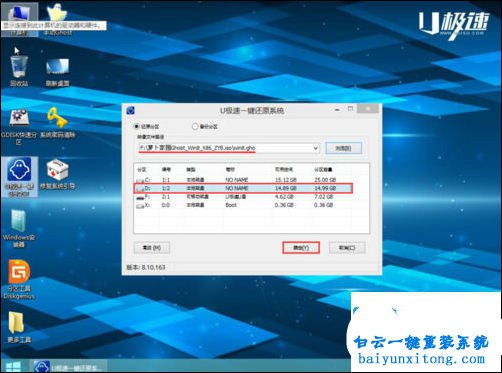
Task: Minimize the one-key restore dialog
Action: click(337, 109)
